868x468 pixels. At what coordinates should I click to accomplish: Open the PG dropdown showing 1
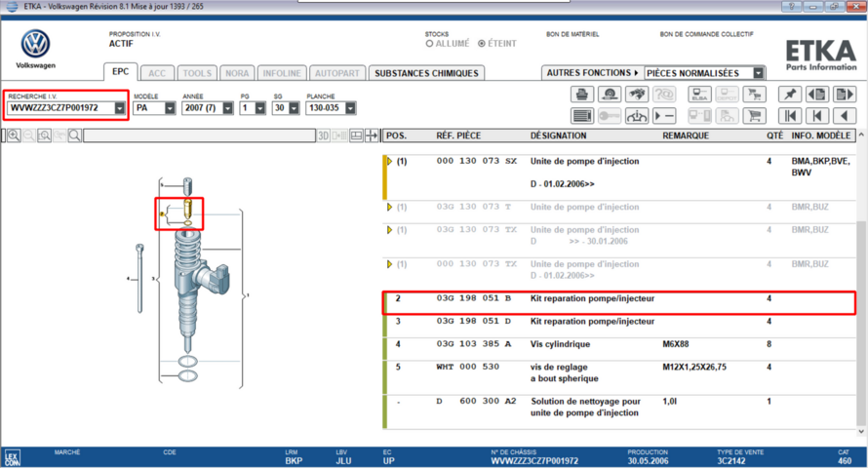tap(260, 108)
